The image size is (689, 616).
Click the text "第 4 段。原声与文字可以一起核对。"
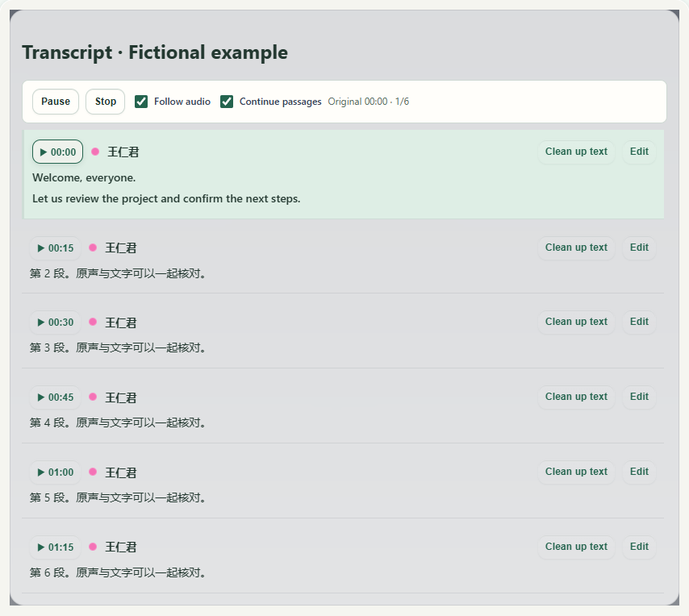pyautogui.click(x=118, y=422)
